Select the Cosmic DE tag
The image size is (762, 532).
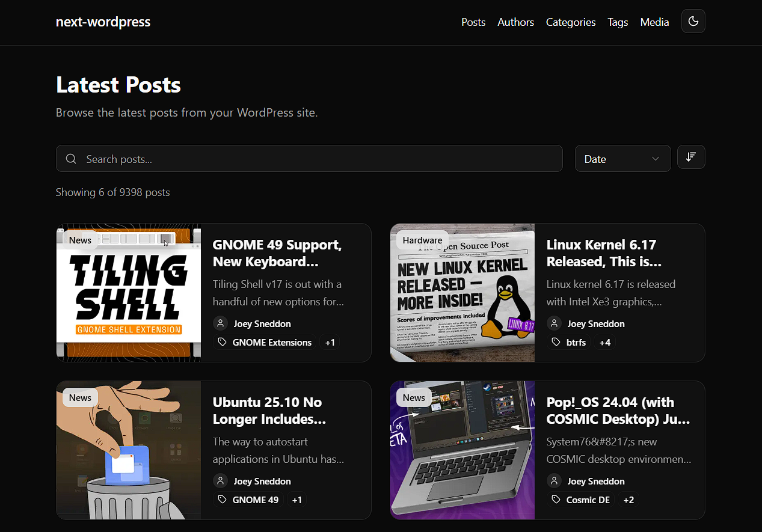580,500
